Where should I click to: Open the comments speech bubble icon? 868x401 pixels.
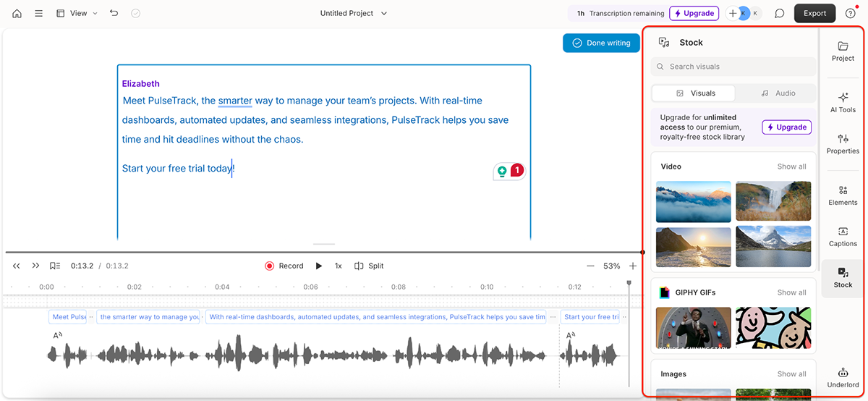(779, 13)
